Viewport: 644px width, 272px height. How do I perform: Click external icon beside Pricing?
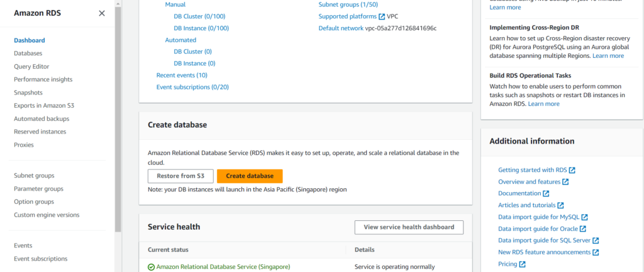coord(522,264)
